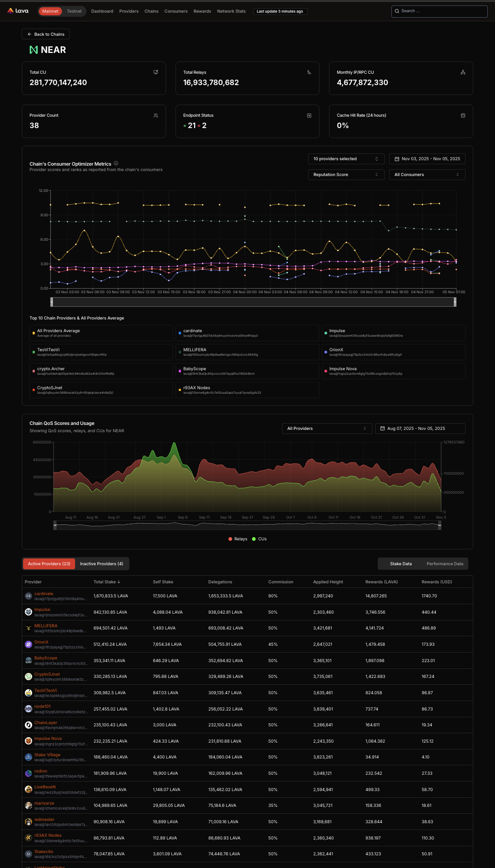Open the Network Stats menu item
The image size is (495, 868).
[231, 11]
